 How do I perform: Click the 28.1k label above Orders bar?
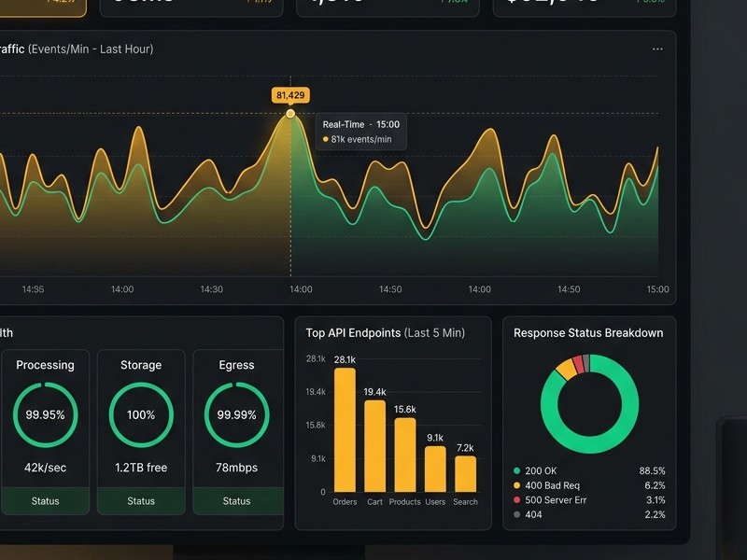[345, 359]
